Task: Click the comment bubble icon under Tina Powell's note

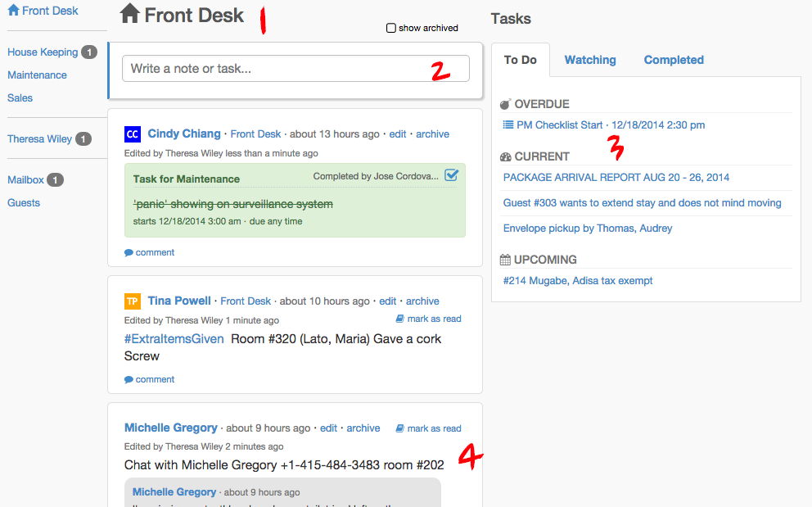Action: tap(129, 379)
